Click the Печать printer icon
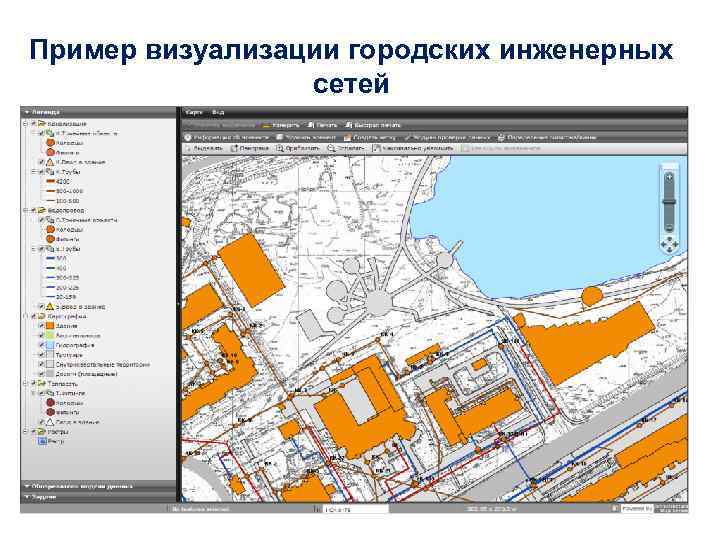This screenshot has height=540, width=720. pos(311,125)
